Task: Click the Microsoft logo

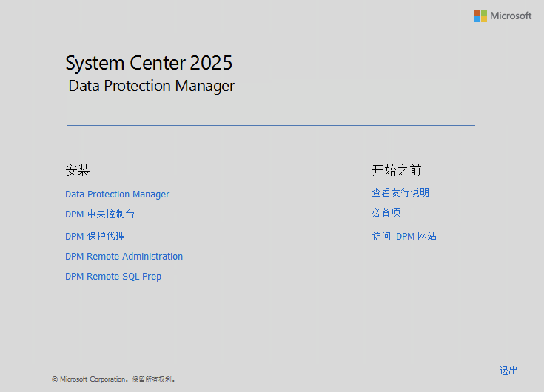Action: pyautogui.click(x=503, y=16)
